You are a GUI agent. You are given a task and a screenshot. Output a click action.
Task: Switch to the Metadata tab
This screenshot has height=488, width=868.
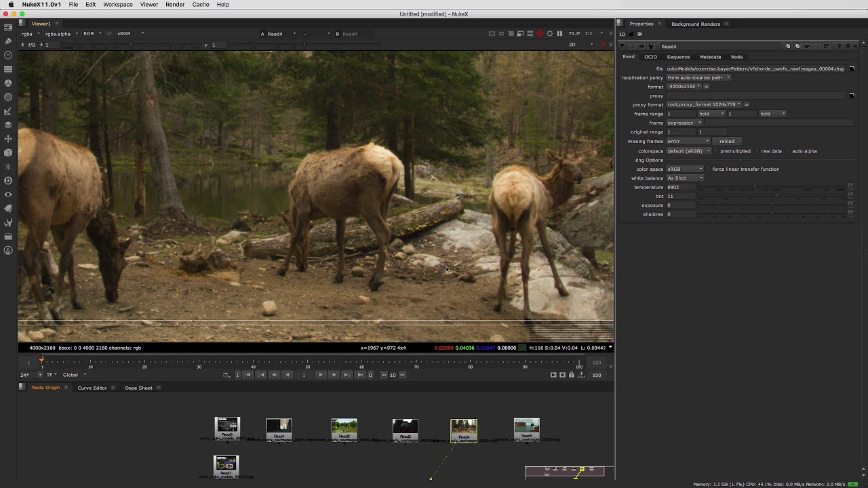pos(710,57)
